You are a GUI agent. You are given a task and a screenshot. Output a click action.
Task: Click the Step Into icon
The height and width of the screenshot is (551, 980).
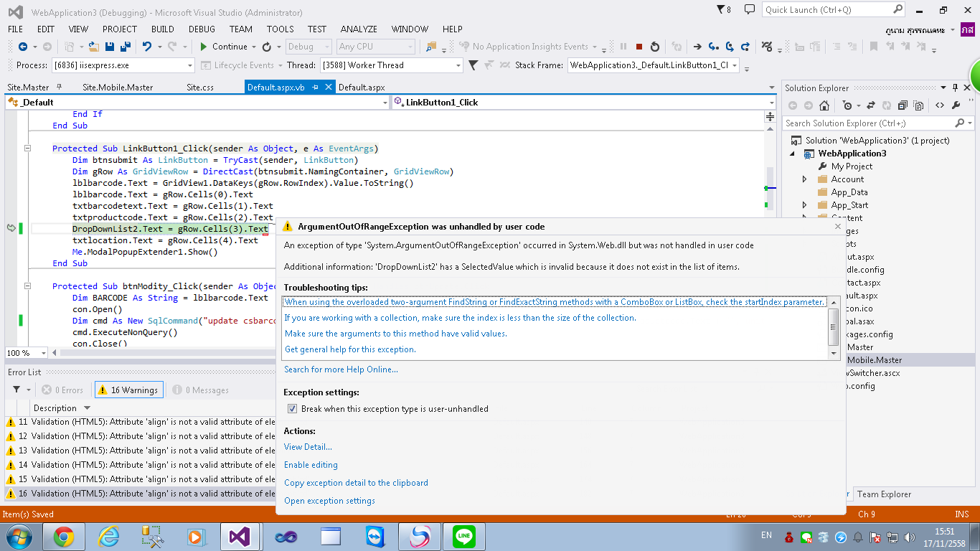point(713,47)
